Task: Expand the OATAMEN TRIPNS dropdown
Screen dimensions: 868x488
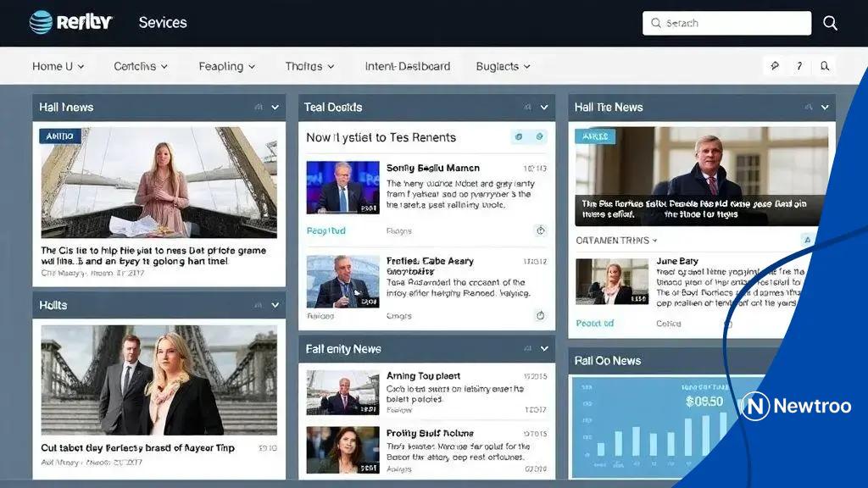Action: coord(654,241)
